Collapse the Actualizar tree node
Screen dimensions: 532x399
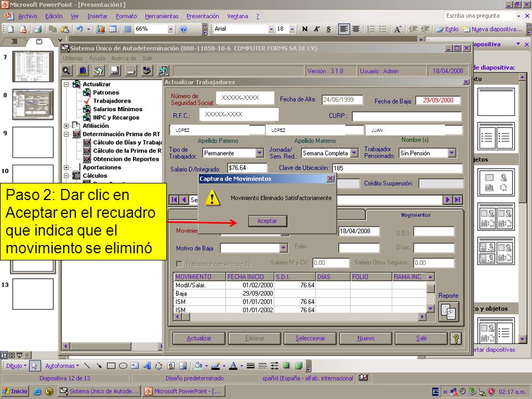[x=66, y=84]
